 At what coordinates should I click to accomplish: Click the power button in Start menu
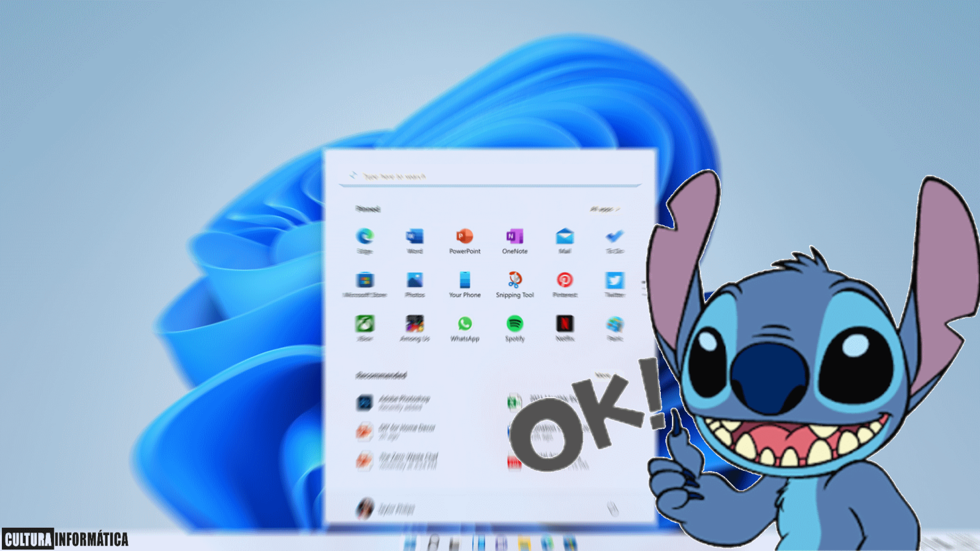(612, 508)
